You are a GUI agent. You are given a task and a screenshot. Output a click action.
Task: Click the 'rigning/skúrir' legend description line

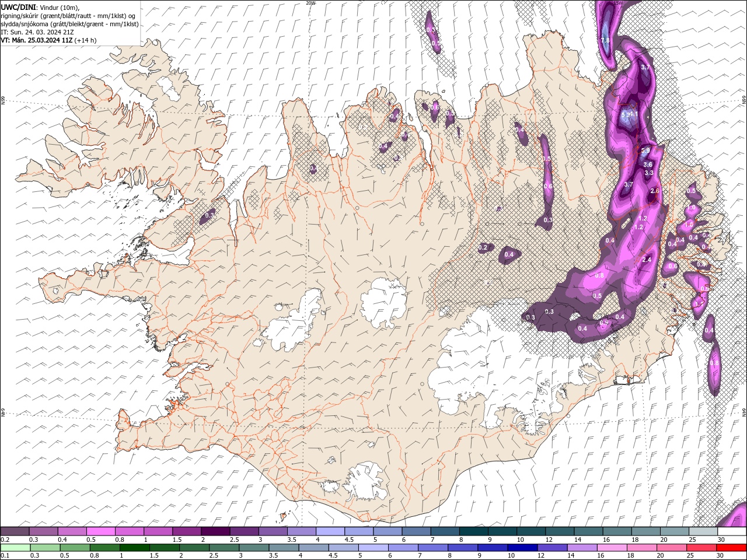pyautogui.click(x=68, y=16)
